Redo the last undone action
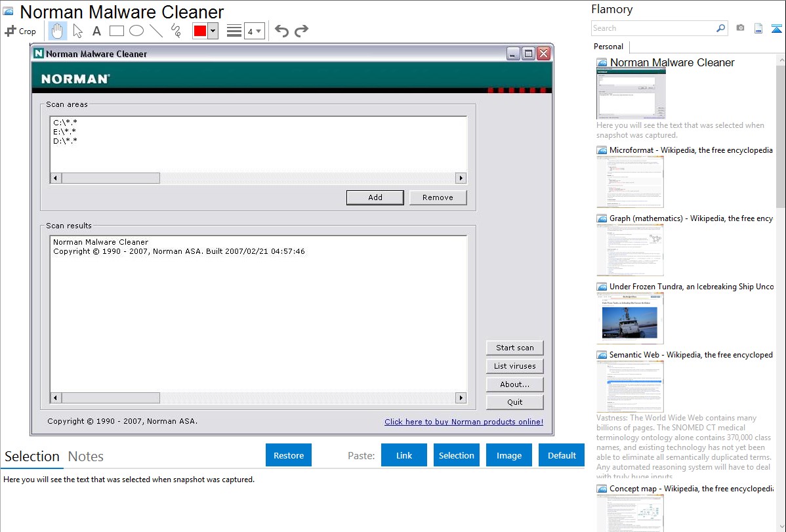 coord(301,31)
